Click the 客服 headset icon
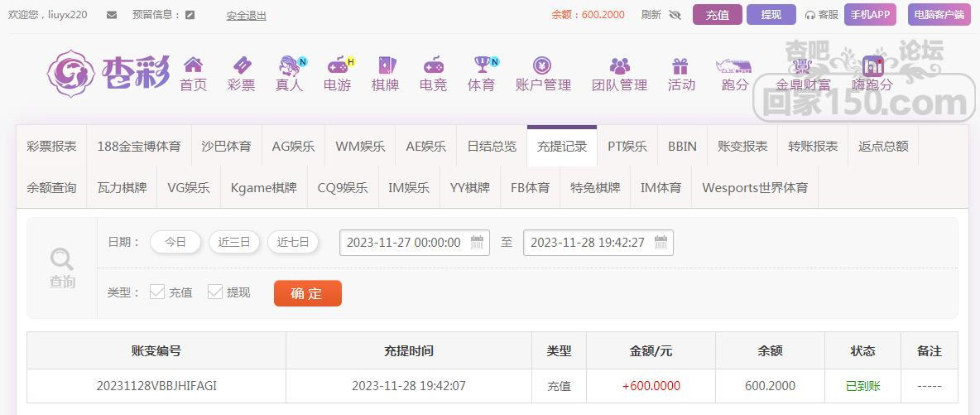This screenshot has height=415, width=980. point(810,15)
